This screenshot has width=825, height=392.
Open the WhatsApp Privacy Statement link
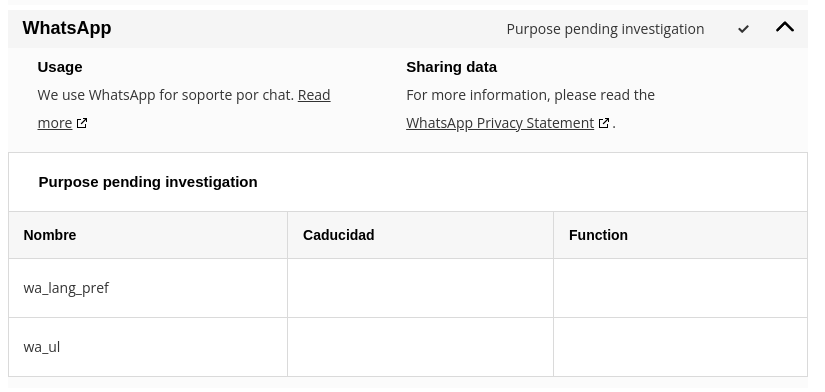(500, 123)
